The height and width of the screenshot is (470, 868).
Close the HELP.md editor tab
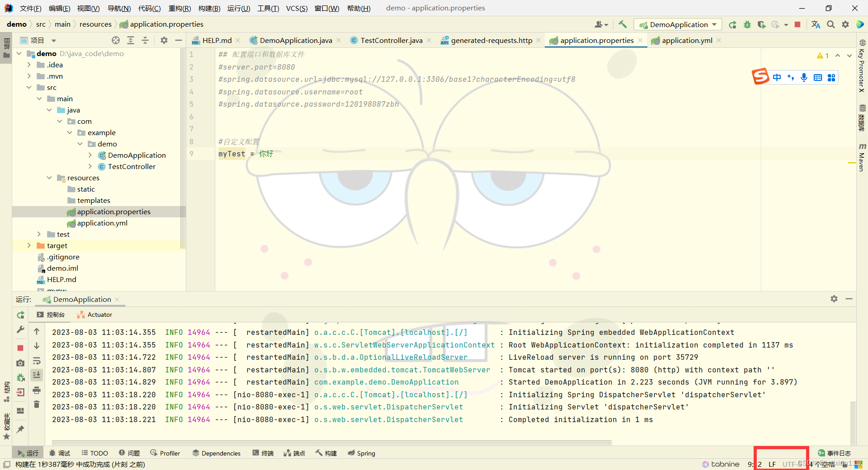coord(238,40)
